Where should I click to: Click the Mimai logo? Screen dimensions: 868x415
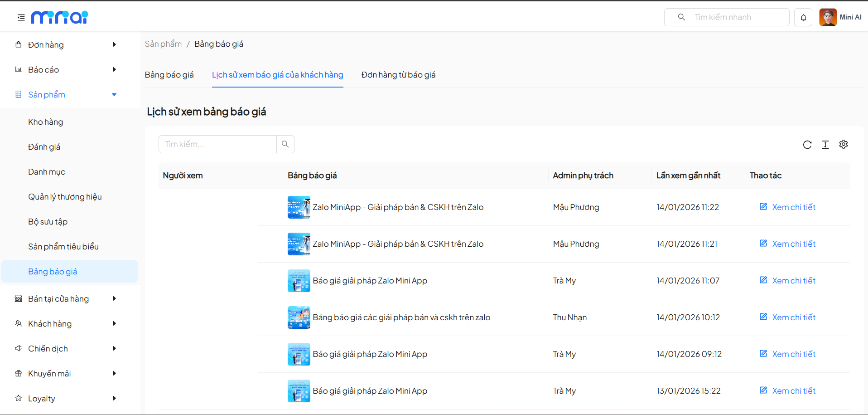tap(59, 17)
